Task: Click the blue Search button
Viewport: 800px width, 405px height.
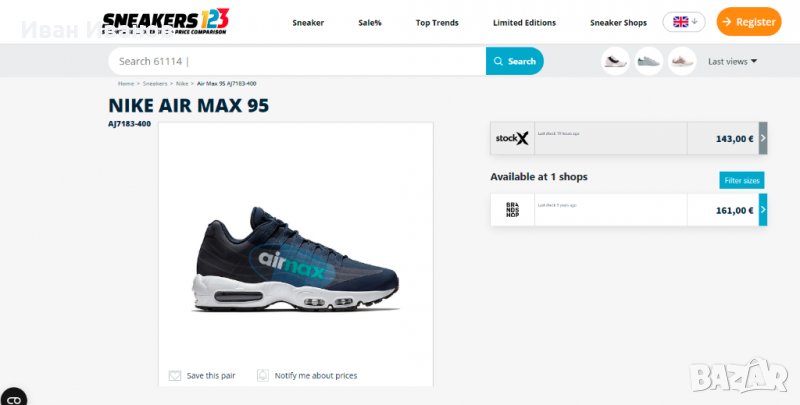Action: pos(515,61)
